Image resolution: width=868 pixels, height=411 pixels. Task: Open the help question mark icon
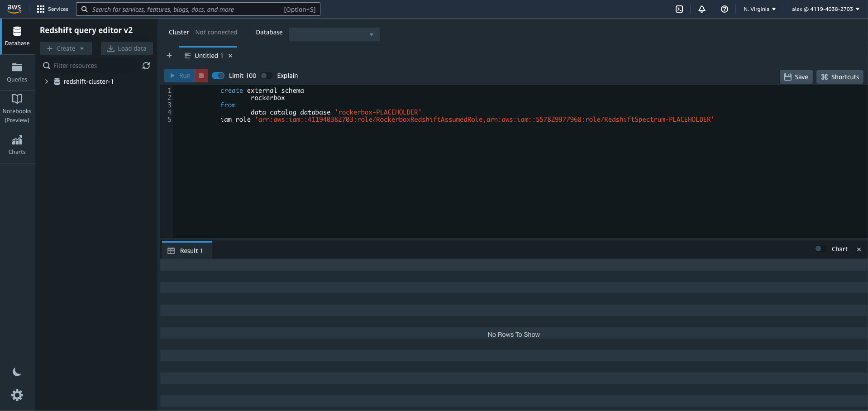tap(725, 9)
